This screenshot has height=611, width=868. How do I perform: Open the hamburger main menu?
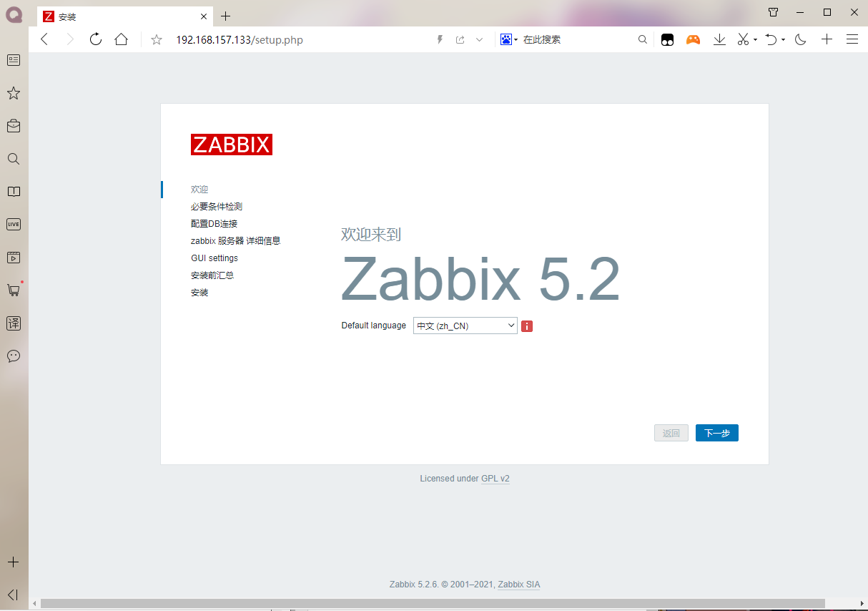coord(852,40)
